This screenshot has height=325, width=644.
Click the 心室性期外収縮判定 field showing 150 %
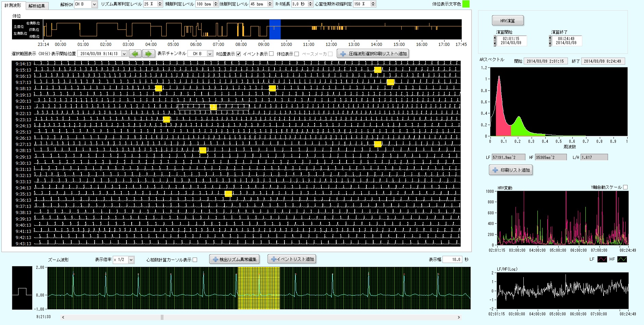[362, 4]
